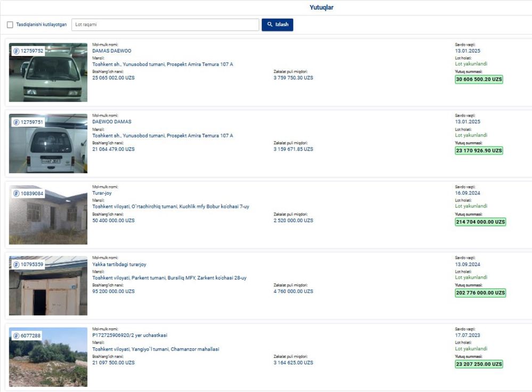The image size is (532, 392).
Task: Click sale date 17.07.2023
Action: [468, 335]
